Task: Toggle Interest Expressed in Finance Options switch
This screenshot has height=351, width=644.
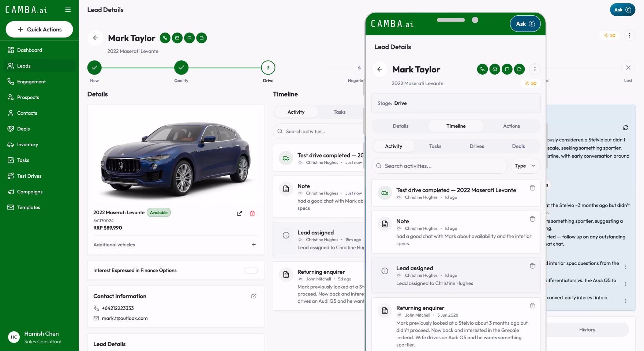Action: [251, 270]
